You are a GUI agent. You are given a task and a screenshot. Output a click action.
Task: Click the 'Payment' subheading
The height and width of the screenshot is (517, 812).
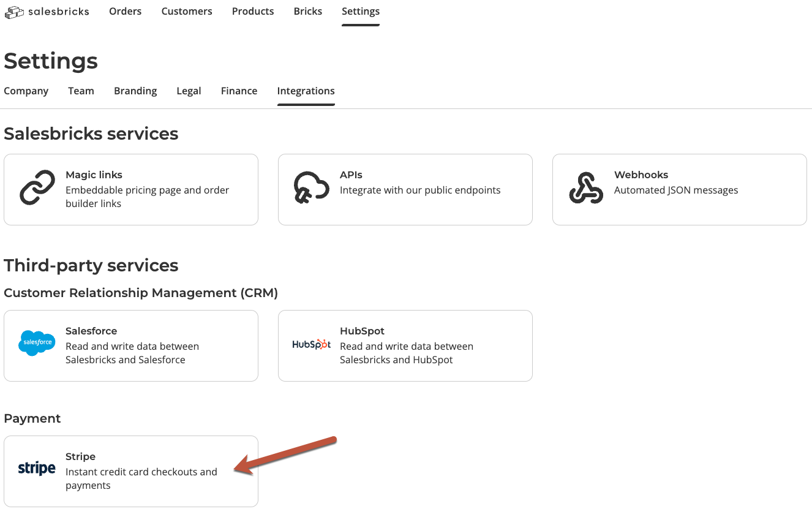tap(32, 418)
